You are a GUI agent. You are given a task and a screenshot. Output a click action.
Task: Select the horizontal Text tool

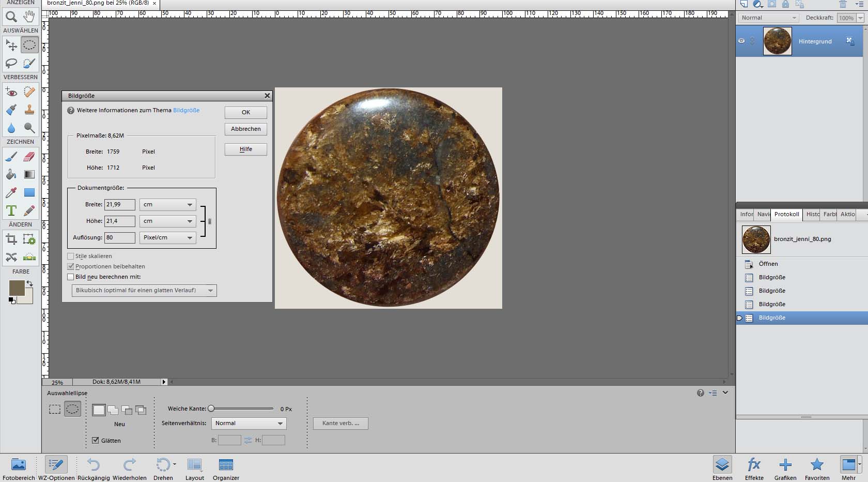pyautogui.click(x=11, y=210)
